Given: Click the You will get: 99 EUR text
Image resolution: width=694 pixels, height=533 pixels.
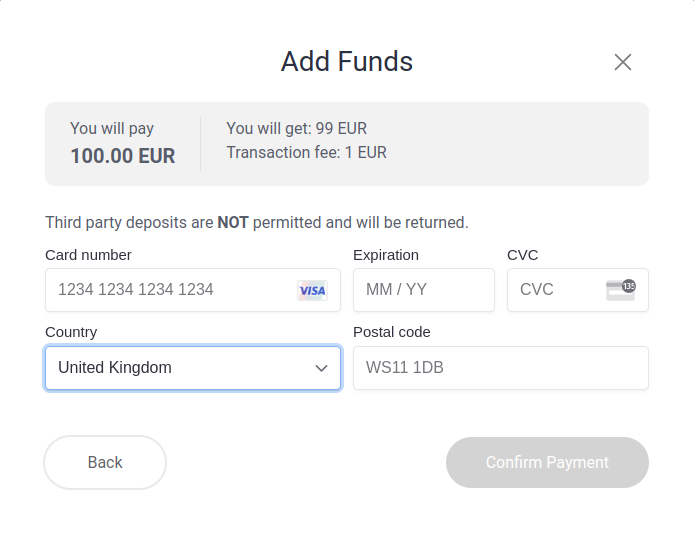Looking at the screenshot, I should point(297,128).
